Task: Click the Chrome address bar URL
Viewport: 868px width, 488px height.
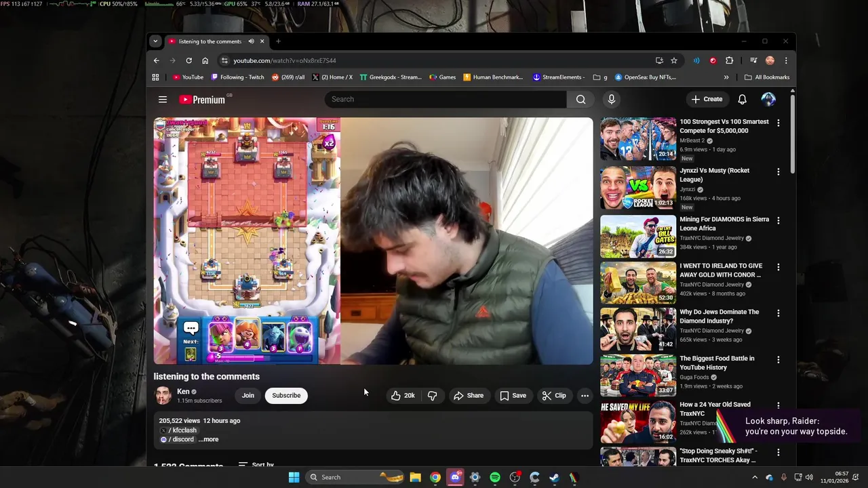Action: pyautogui.click(x=285, y=60)
